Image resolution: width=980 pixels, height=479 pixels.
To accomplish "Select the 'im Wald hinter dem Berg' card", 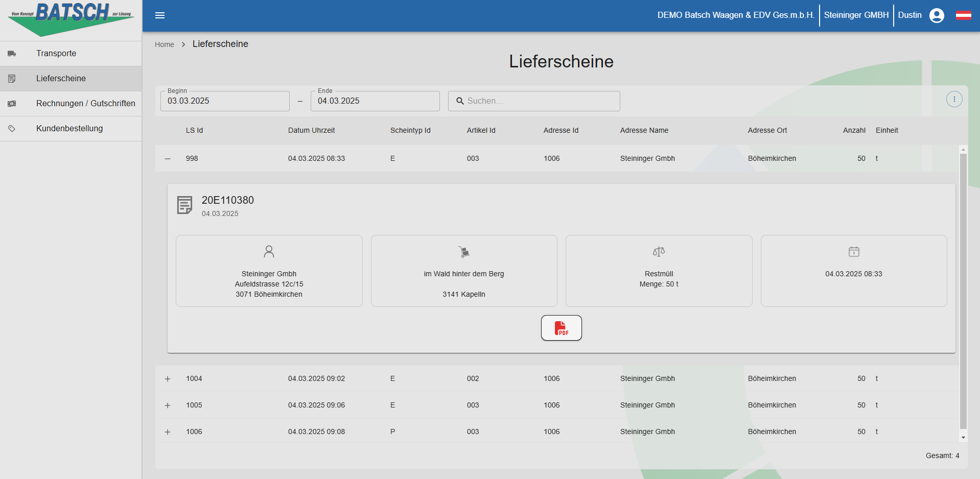I will (464, 271).
